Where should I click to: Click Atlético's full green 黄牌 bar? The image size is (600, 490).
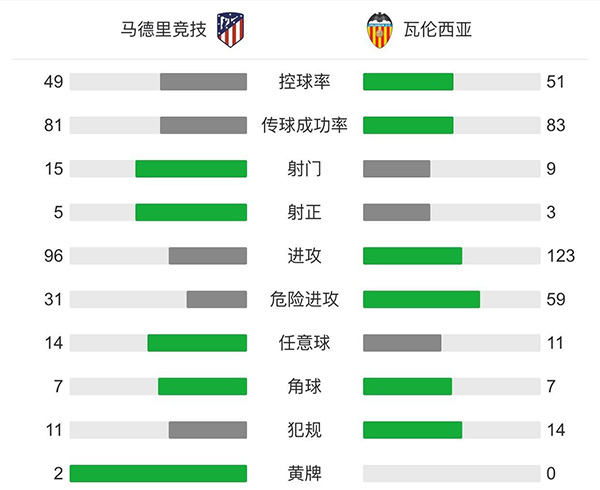(158, 473)
